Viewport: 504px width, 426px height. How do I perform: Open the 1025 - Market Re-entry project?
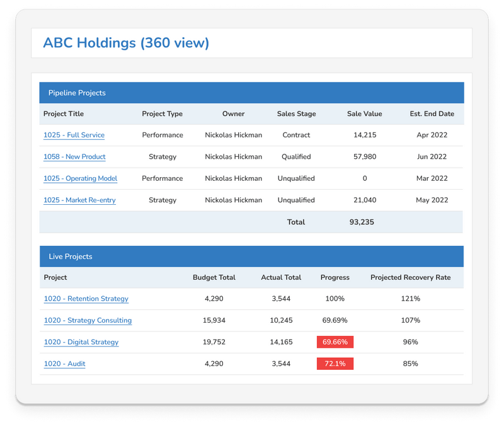[x=78, y=200]
